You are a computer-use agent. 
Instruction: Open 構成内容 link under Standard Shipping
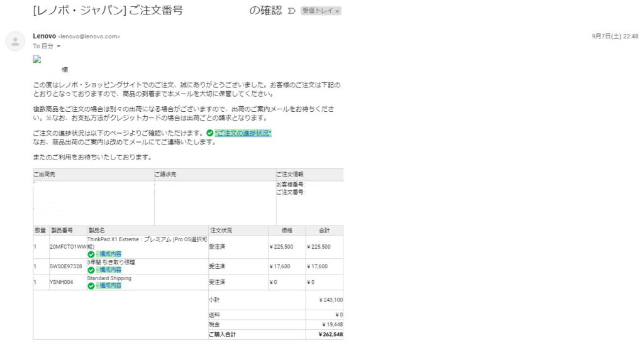click(x=109, y=285)
